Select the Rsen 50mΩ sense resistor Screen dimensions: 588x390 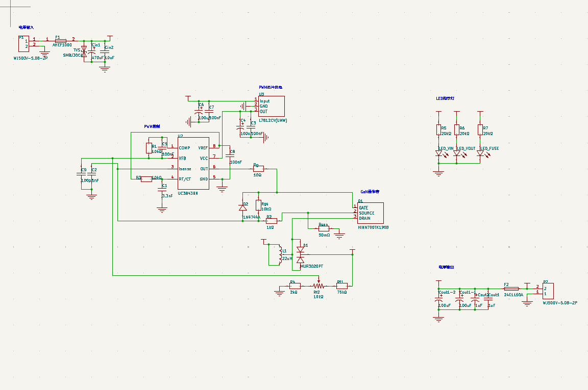coord(324,228)
